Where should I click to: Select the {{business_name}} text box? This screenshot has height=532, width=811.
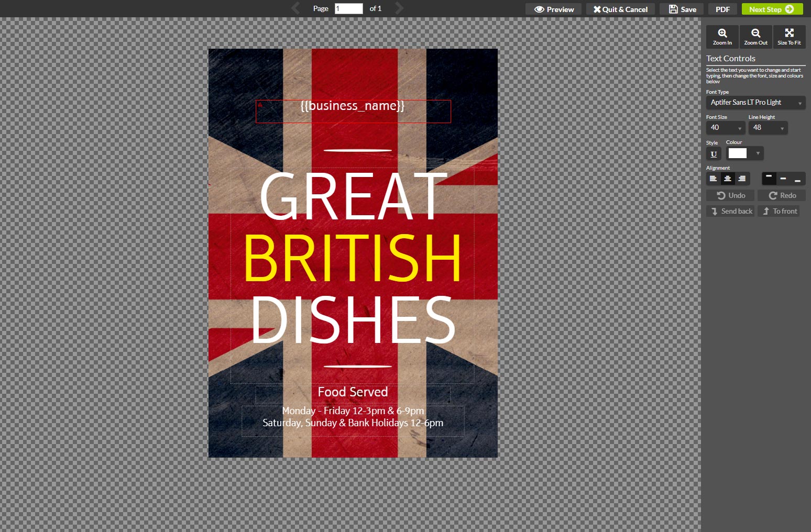tap(353, 111)
